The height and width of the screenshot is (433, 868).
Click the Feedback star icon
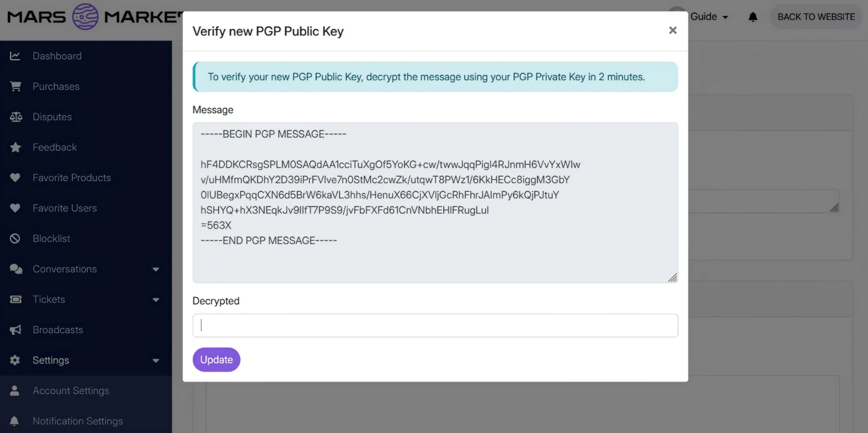(x=16, y=147)
